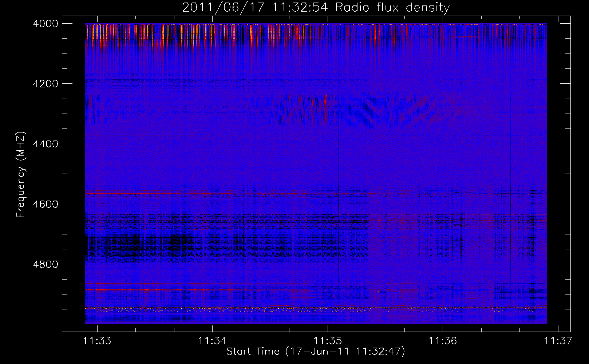Click the '4400' frequency axis label
Viewport: 589px width, 364px height.
click(45, 144)
